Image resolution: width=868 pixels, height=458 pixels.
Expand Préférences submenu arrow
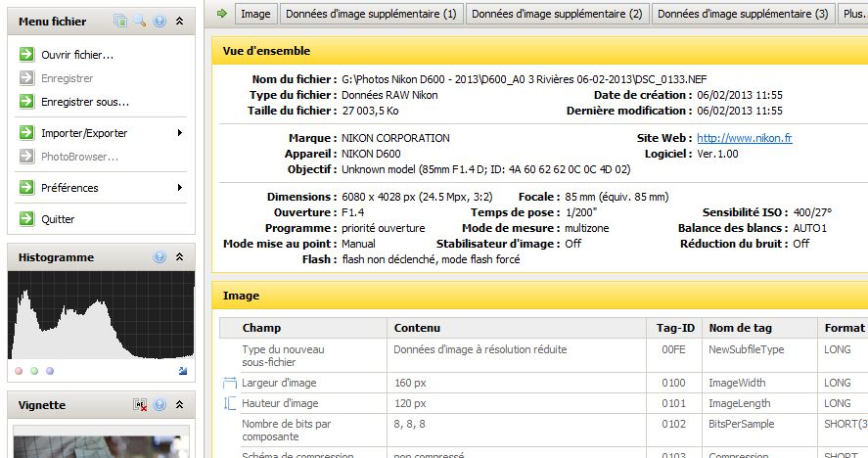click(x=180, y=187)
